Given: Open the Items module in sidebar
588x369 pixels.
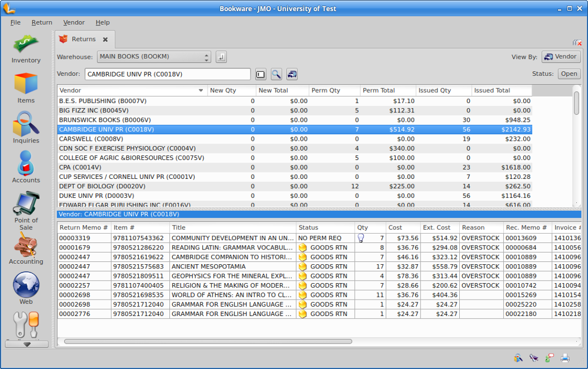Looking at the screenshot, I should pyautogui.click(x=26, y=89).
